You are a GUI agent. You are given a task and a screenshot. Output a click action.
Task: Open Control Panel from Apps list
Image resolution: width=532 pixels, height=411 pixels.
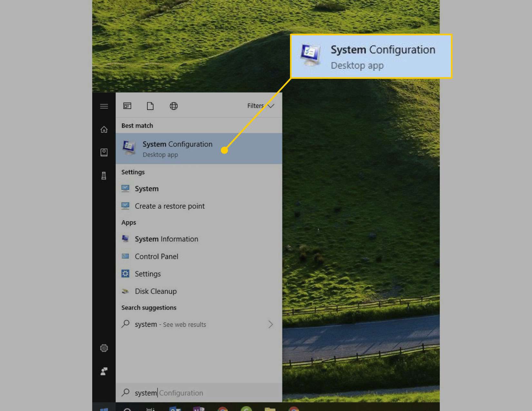[x=199, y=256]
